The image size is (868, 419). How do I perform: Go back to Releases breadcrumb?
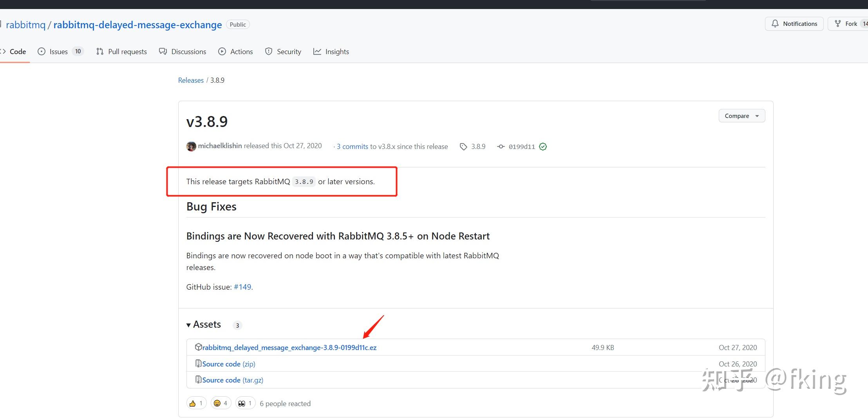pos(191,80)
